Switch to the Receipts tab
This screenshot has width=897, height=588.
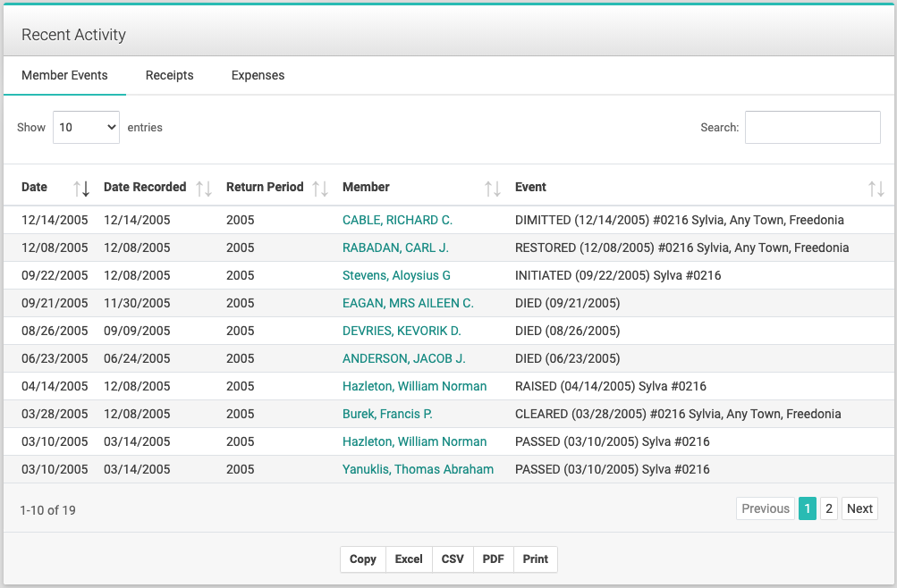(169, 75)
